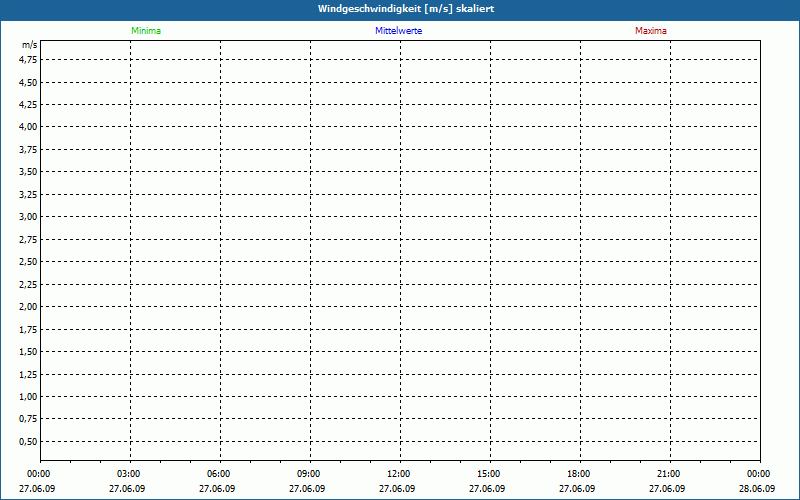Click the 0,50 y-axis value

coord(28,442)
